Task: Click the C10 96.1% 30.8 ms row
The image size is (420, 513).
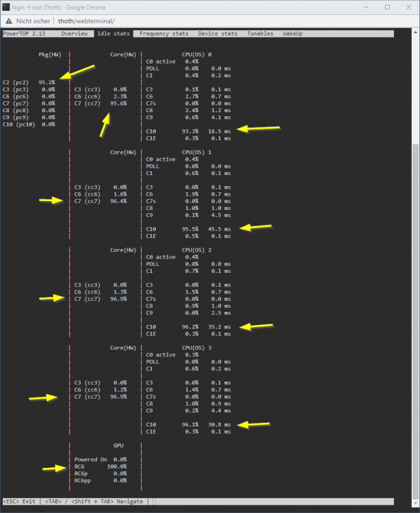Action: [x=188, y=425]
